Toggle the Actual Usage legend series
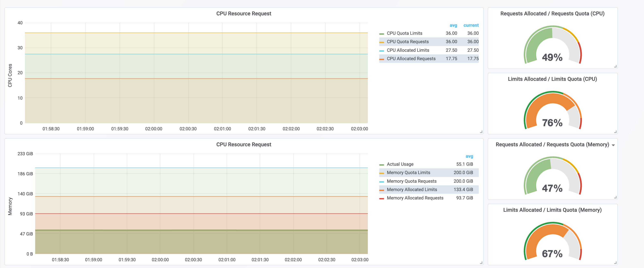This screenshot has height=268, width=644. point(400,164)
